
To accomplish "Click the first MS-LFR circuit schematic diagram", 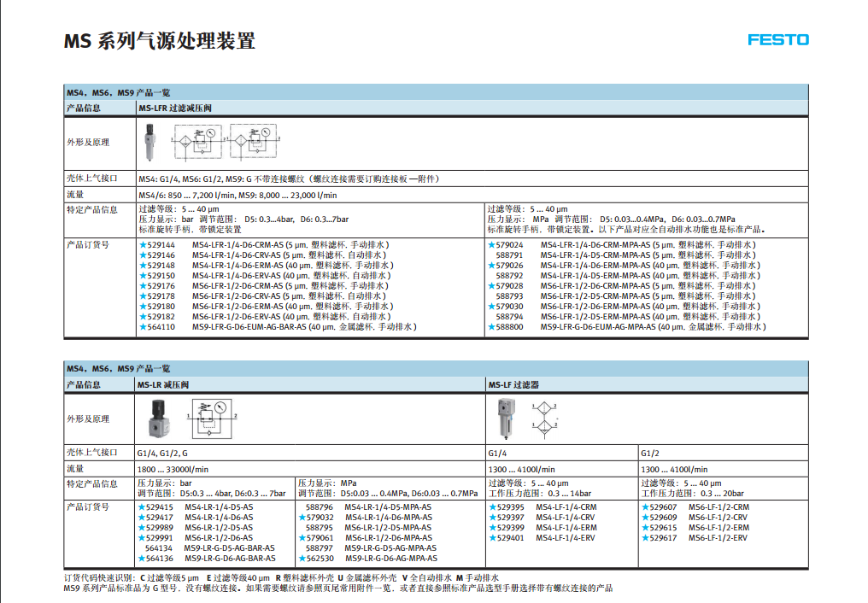I will tap(198, 142).
